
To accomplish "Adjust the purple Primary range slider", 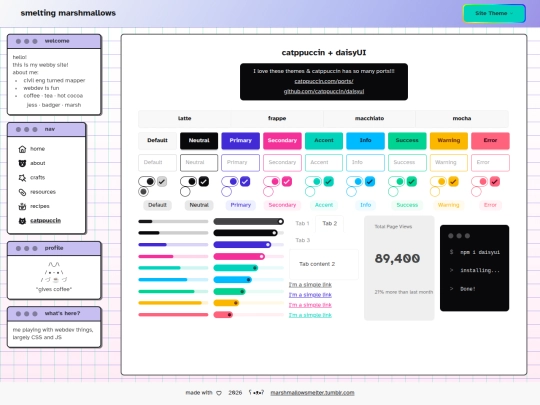I will click(x=249, y=245).
